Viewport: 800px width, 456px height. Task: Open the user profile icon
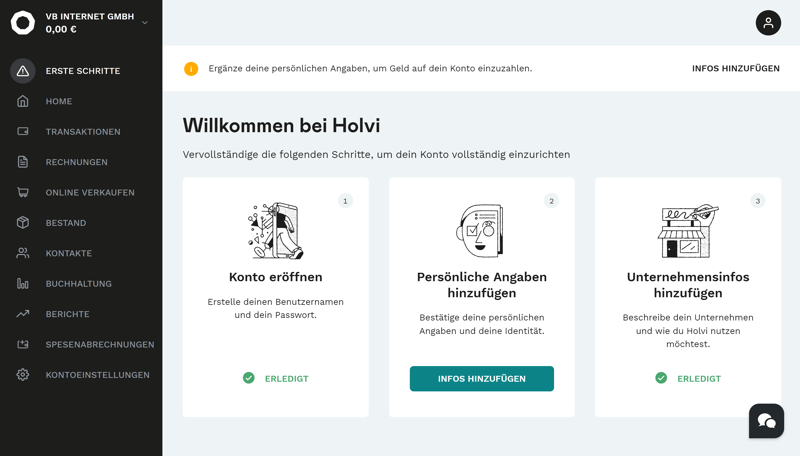click(768, 22)
